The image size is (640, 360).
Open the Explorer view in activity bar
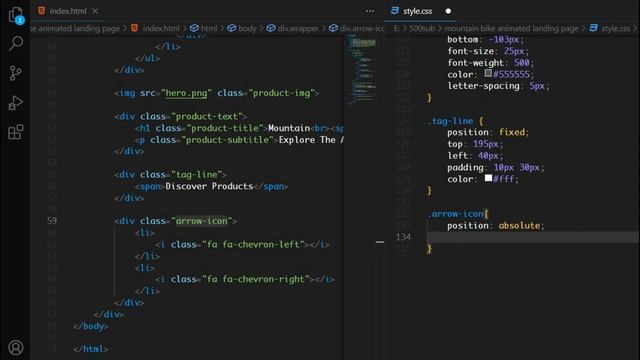[16, 15]
